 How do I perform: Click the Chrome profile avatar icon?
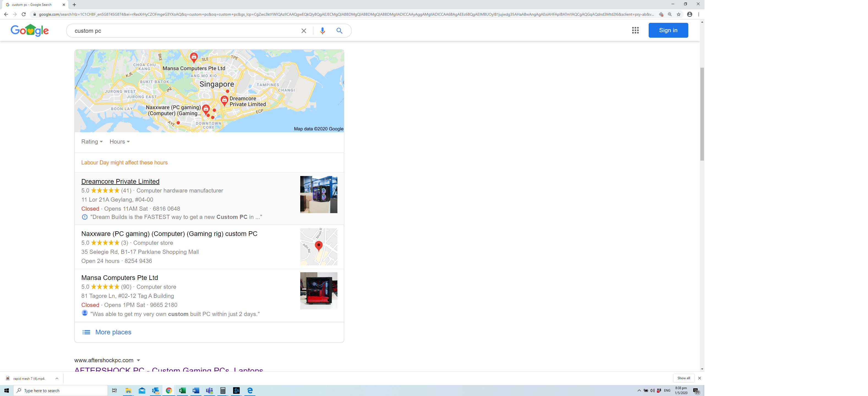pos(689,15)
